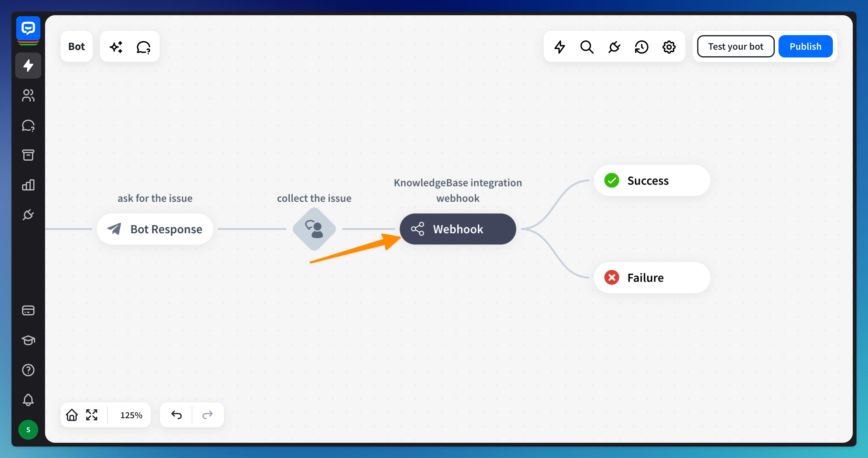
Task: Select the Webhook block
Action: tap(457, 229)
